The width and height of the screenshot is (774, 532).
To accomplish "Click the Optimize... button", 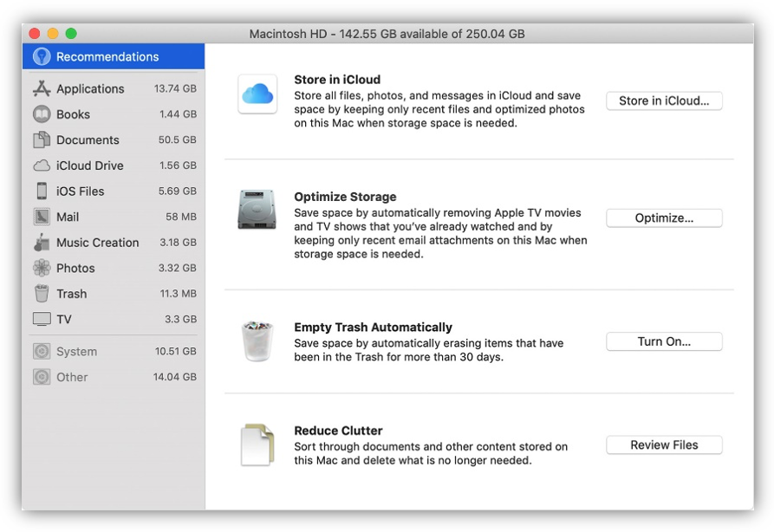I will pos(664,218).
